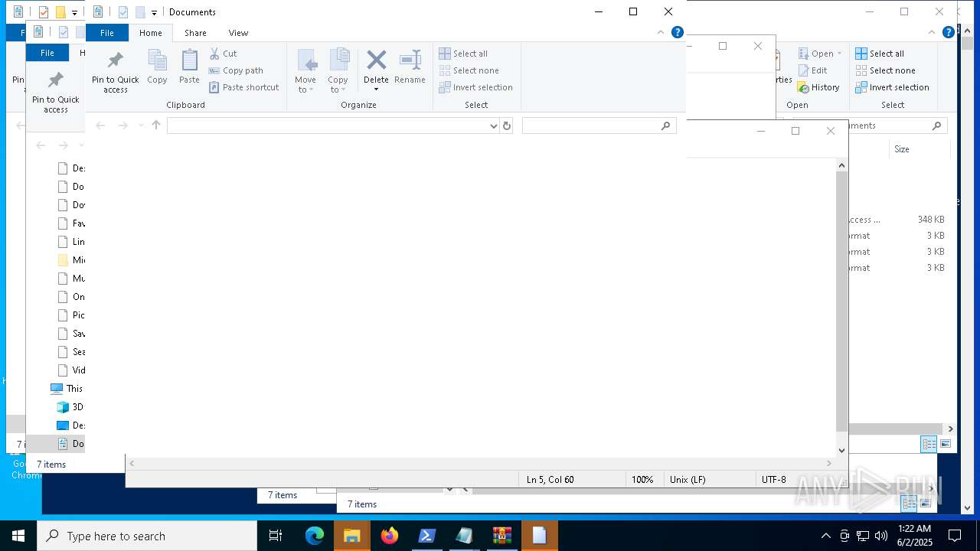The image size is (980, 551).
Task: Click Edit in the rear Explorer Open group
Action: coord(812,70)
